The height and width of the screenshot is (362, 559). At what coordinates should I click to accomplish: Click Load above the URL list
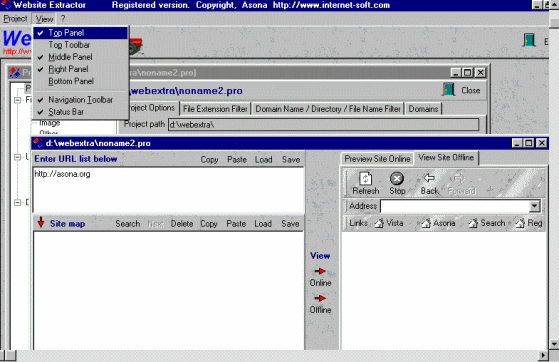click(x=263, y=159)
